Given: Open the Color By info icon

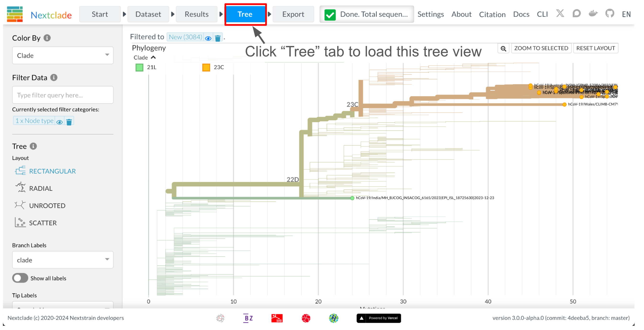Looking at the screenshot, I should point(47,38).
